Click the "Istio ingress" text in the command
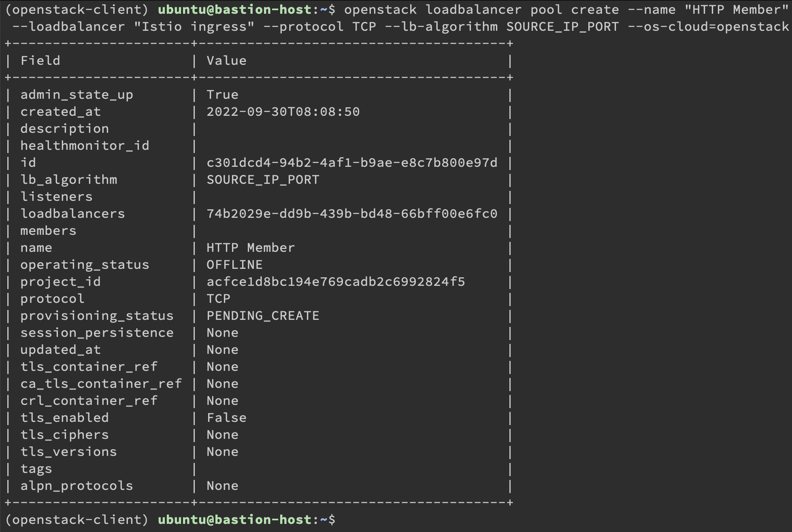The image size is (792, 532). (x=194, y=27)
